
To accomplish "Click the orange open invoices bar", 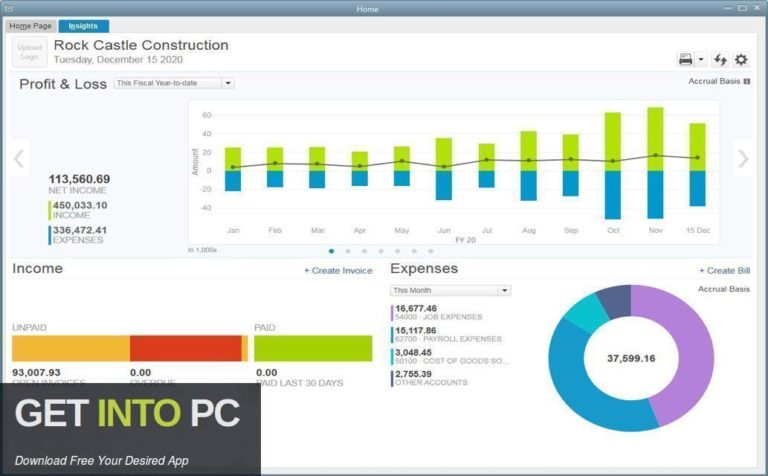I will tap(71, 348).
